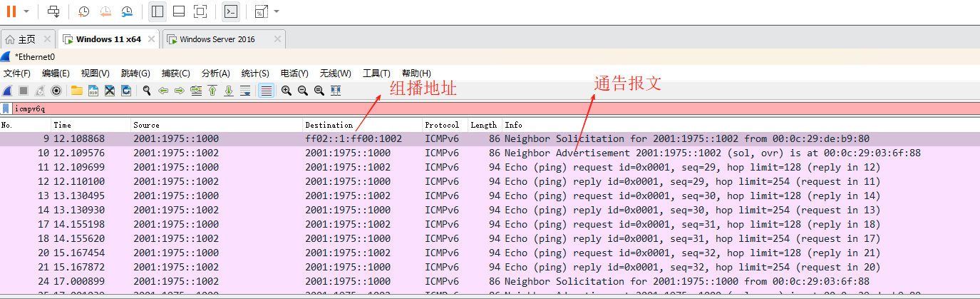The image size is (980, 299).
Task: Open capture options gear icon
Action: [56, 91]
